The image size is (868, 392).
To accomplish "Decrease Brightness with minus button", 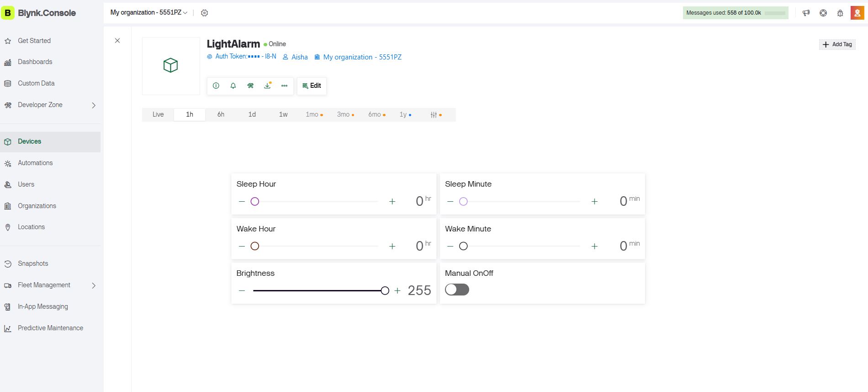I will click(242, 290).
